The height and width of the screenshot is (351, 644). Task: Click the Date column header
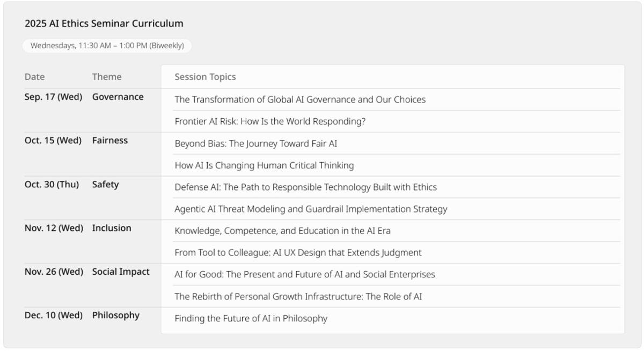click(35, 77)
